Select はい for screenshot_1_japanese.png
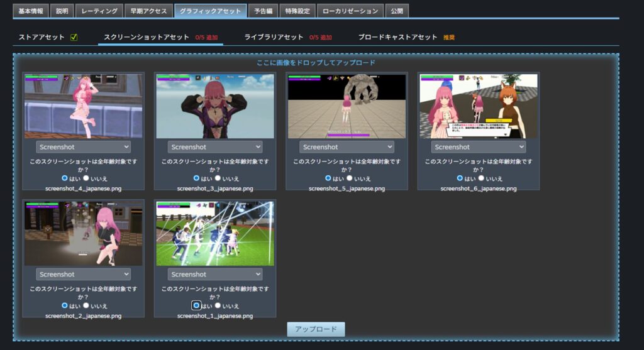 click(x=196, y=305)
